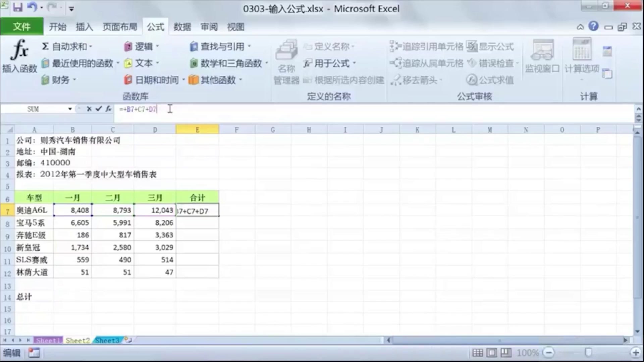Image resolution: width=644 pixels, height=362 pixels.
Task: Minimize the ribbon with the caret icon
Action: pyautogui.click(x=580, y=27)
